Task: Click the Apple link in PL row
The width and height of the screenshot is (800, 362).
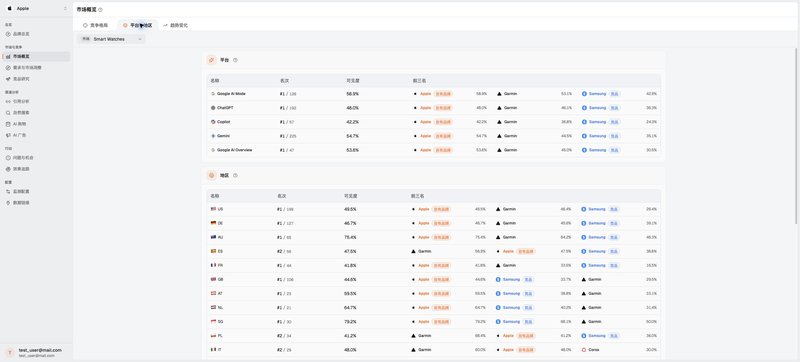Action: click(x=508, y=335)
